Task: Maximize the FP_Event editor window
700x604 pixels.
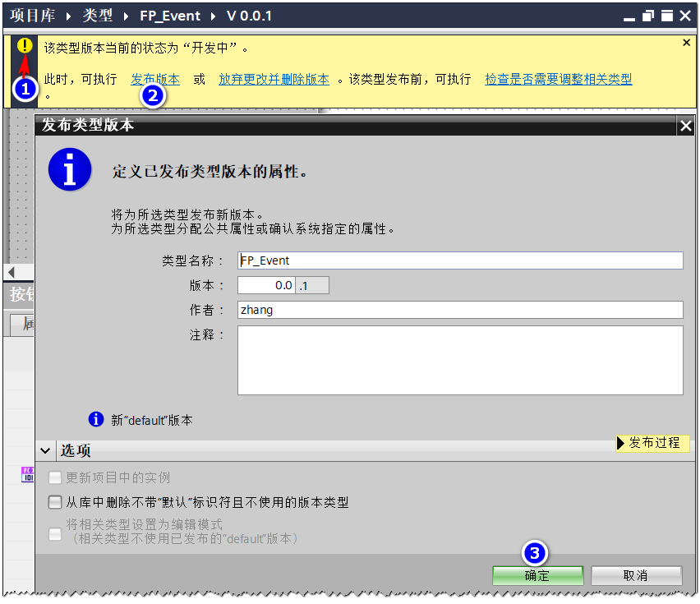Action: pyautogui.click(x=667, y=16)
